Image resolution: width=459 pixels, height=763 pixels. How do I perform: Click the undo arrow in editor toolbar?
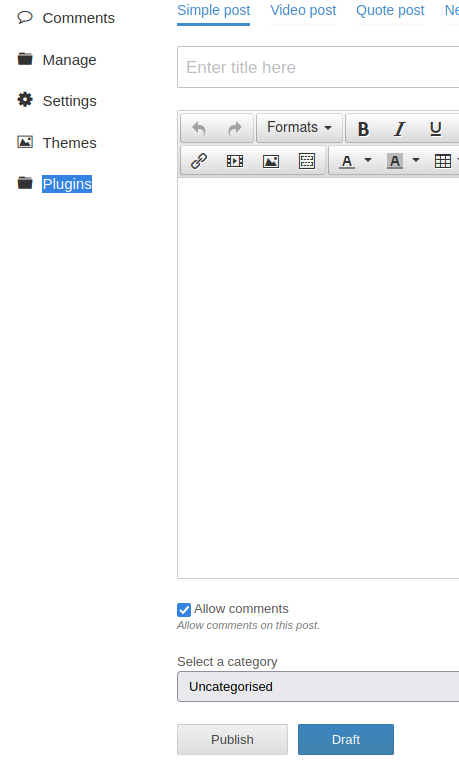(199, 128)
